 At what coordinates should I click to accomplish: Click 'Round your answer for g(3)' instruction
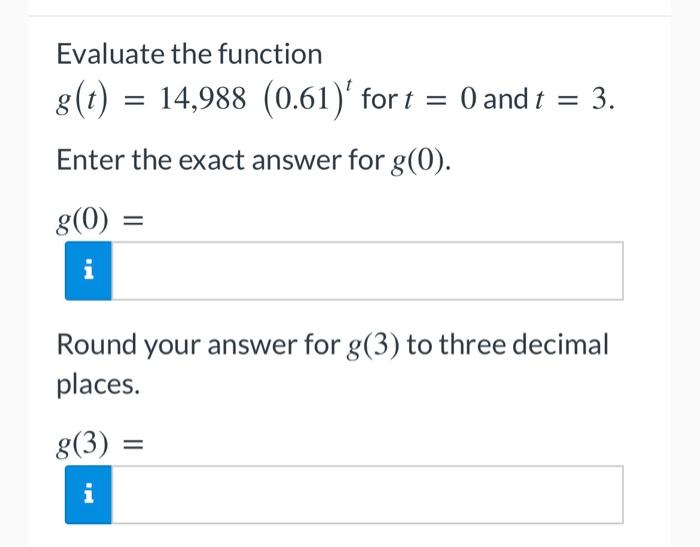(x=228, y=345)
